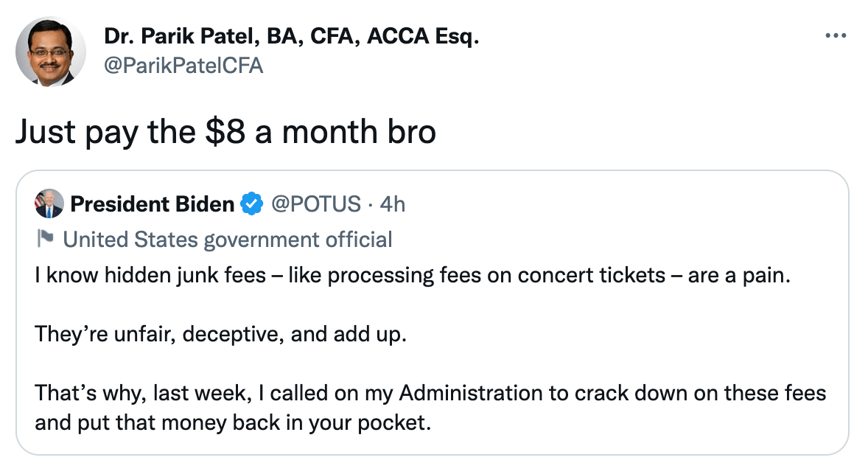The height and width of the screenshot is (463, 868).
Task: Click President Biden's small avatar
Action: (x=49, y=203)
